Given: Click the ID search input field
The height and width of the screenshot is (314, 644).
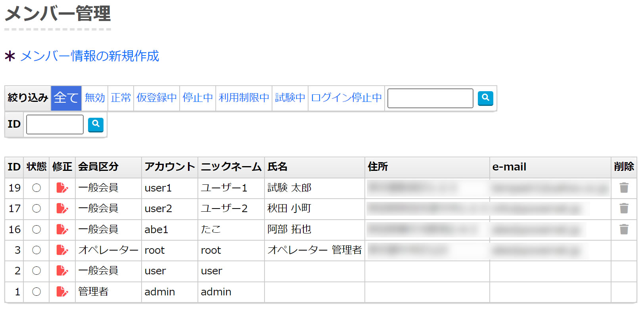Looking at the screenshot, I should [x=55, y=124].
